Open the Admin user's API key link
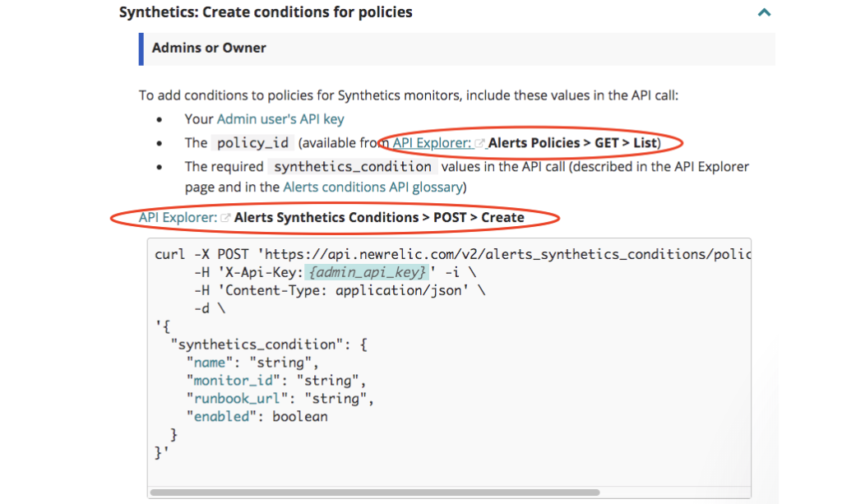The image size is (842, 504). click(280, 119)
